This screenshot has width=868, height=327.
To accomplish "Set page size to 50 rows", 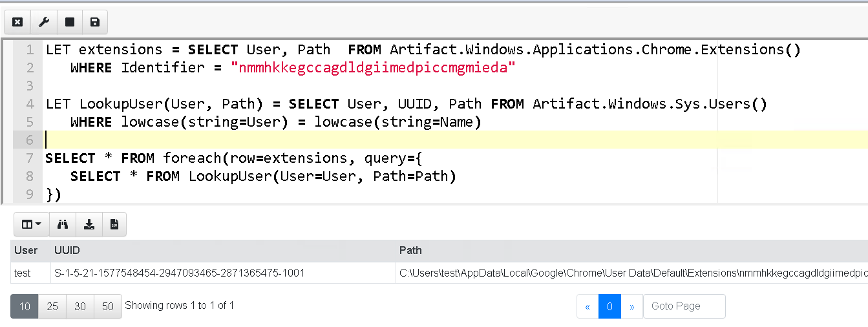I will click(108, 306).
